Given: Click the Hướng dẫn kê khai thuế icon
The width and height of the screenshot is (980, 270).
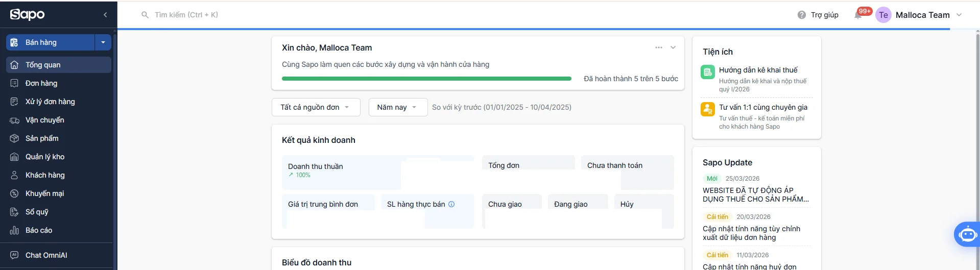Looking at the screenshot, I should [x=708, y=72].
